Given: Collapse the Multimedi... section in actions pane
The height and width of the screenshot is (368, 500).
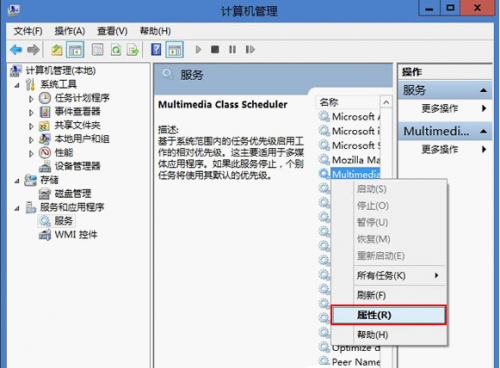Looking at the screenshot, I should tap(483, 131).
